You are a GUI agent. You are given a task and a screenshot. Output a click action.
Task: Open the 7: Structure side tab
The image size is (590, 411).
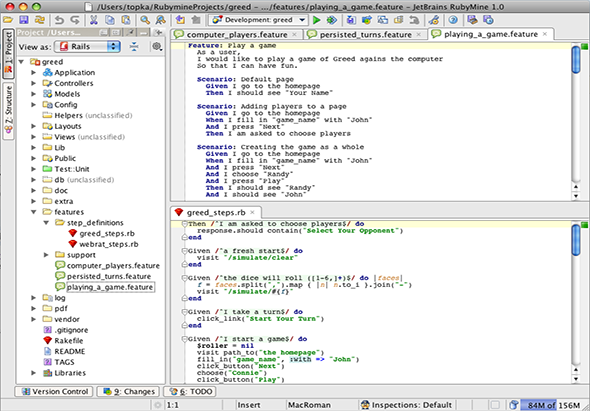click(8, 110)
